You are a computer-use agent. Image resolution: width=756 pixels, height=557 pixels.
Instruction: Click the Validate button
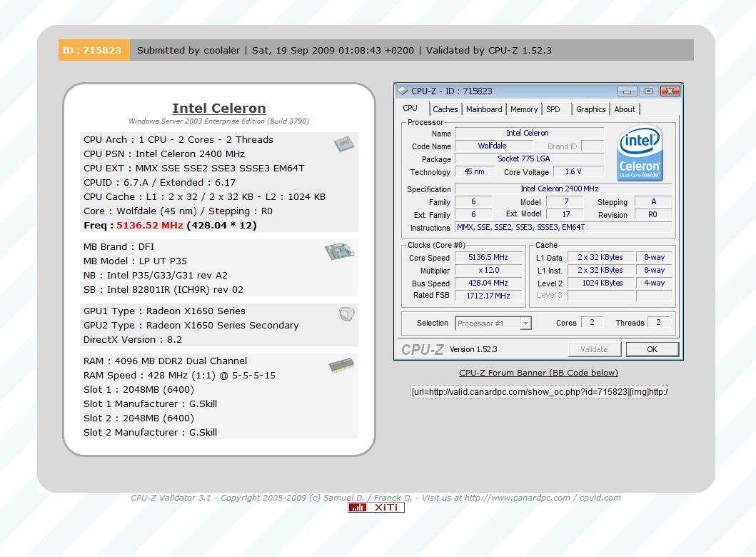(595, 349)
